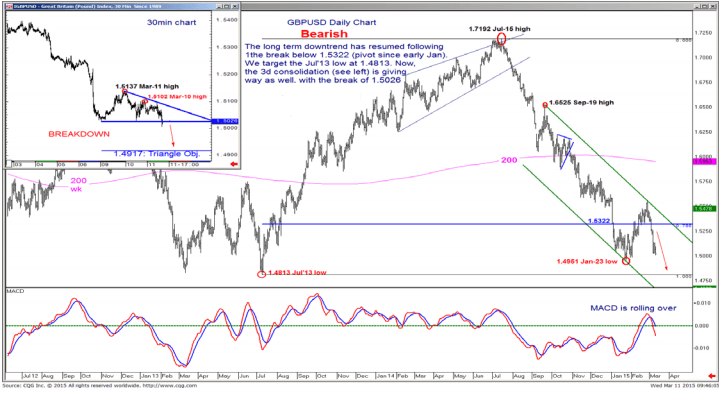Open the www.cqg.com link in footer

[x=169, y=385]
